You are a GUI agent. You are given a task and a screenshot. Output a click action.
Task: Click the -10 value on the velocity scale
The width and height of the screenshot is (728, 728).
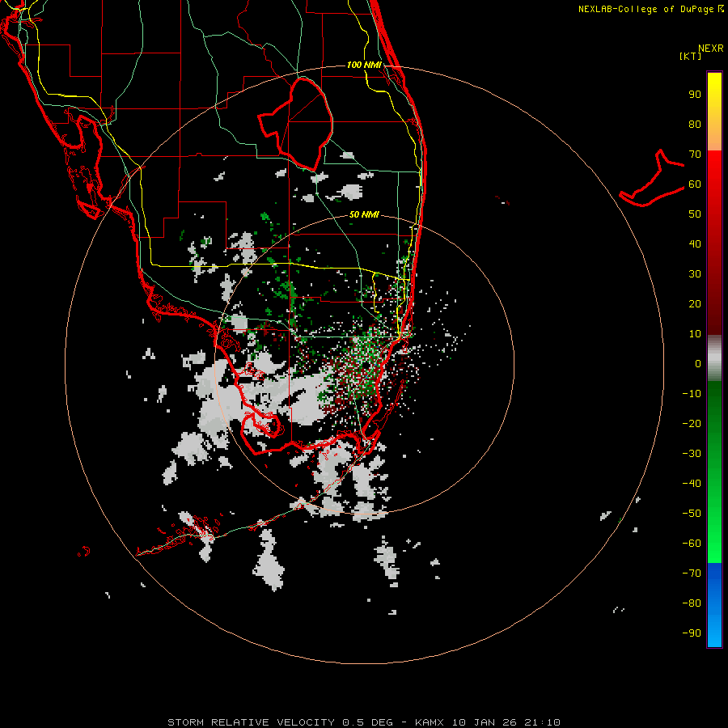click(x=692, y=394)
